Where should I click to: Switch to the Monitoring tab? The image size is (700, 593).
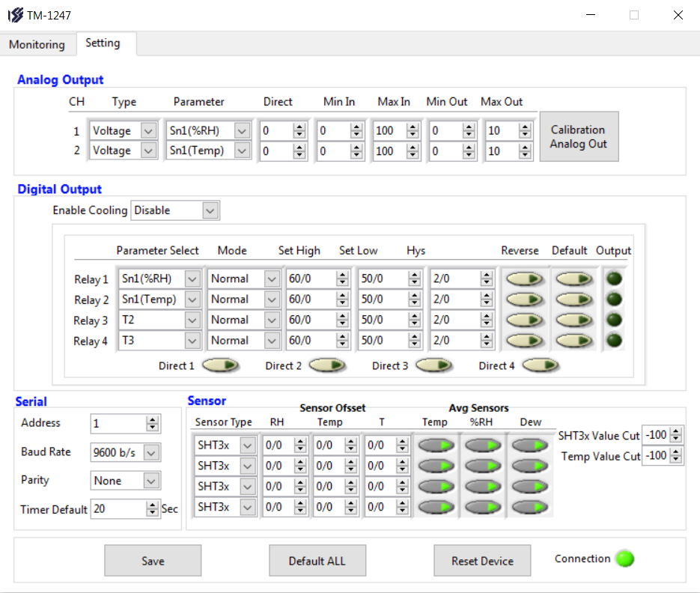pos(37,44)
